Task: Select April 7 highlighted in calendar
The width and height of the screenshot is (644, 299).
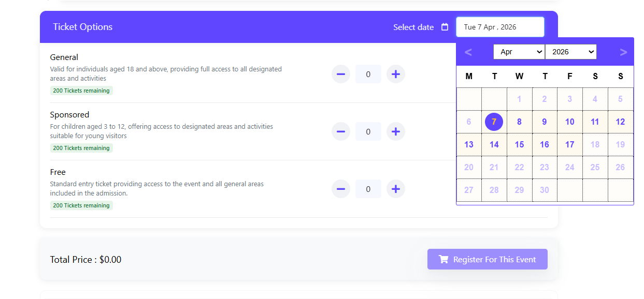Action: (494, 122)
